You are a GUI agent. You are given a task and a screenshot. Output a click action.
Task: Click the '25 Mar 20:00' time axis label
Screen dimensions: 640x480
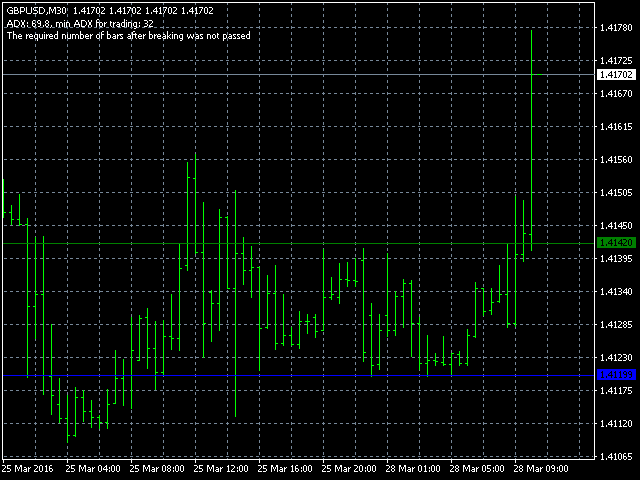point(349,469)
